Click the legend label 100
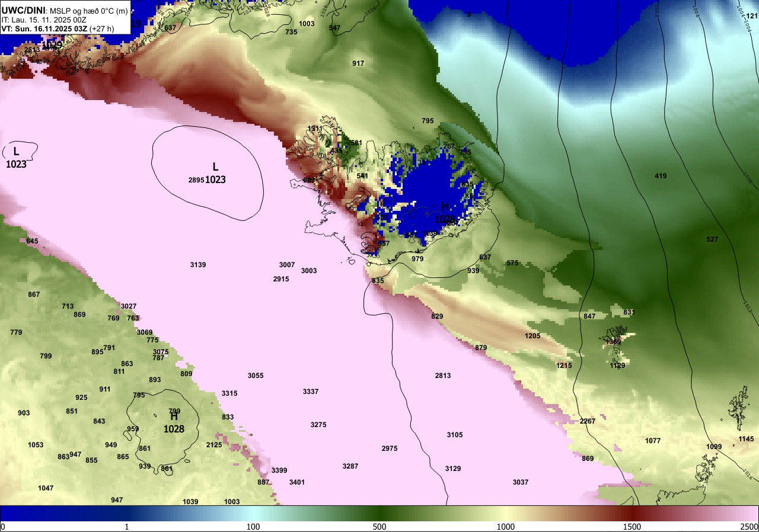 tap(253, 527)
